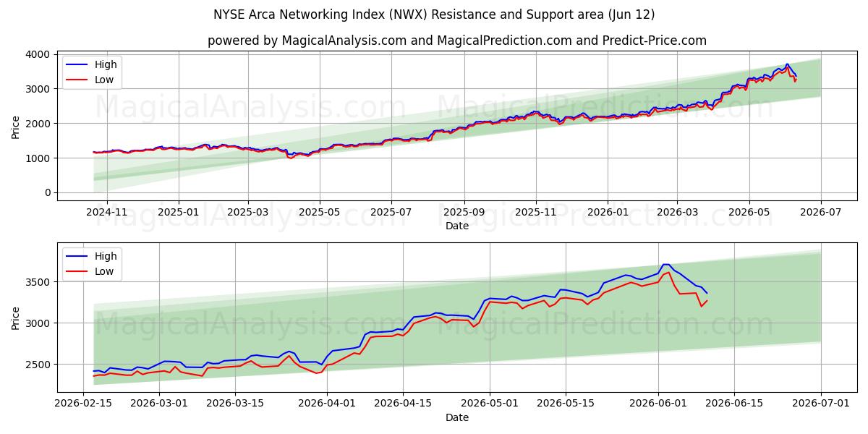This screenshot has height=434, width=868.
Task: Click the '2025-03' date tick label
Action: (248, 213)
